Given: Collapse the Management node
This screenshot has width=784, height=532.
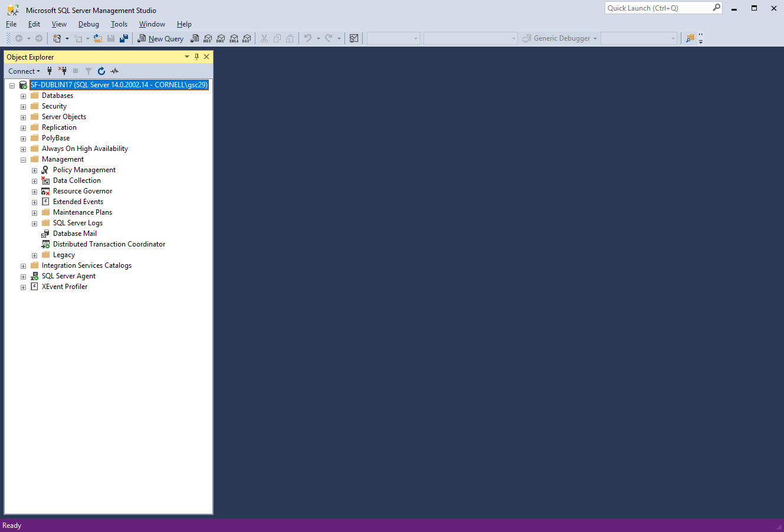Looking at the screenshot, I should [x=23, y=160].
